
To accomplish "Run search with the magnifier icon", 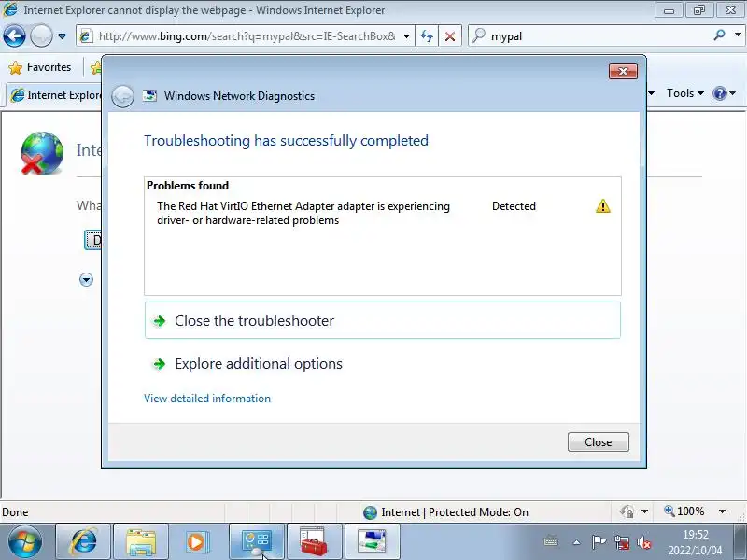I will [719, 35].
